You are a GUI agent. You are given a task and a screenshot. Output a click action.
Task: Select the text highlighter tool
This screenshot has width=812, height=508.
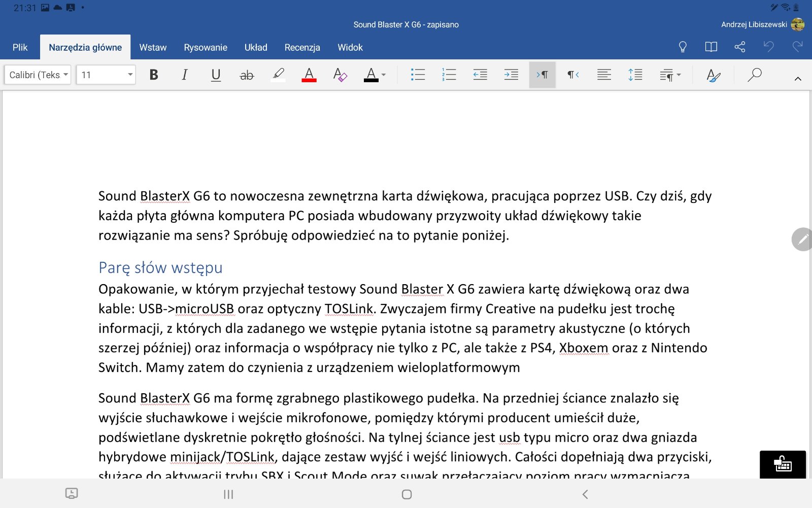pyautogui.click(x=278, y=75)
